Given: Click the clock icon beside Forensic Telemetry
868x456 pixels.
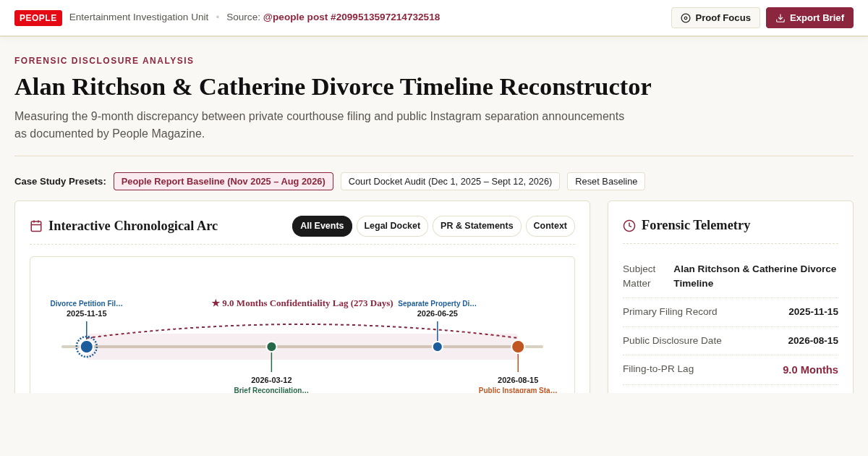Looking at the screenshot, I should coord(629,226).
